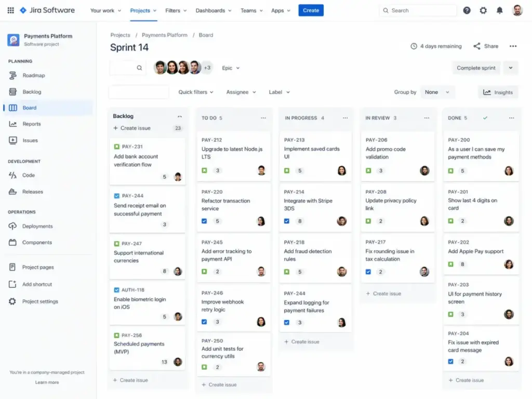Click task checkbox icon on Expand logging card

287,323
